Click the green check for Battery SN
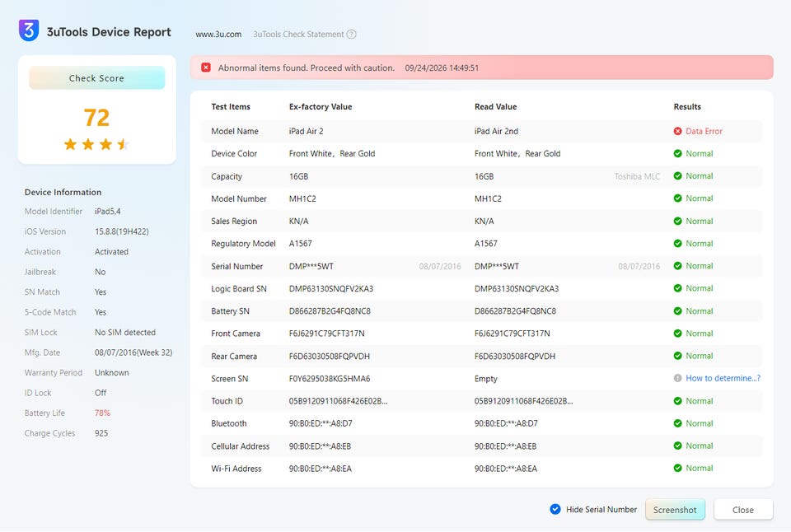Screen dimensions: 791x532 (677, 311)
